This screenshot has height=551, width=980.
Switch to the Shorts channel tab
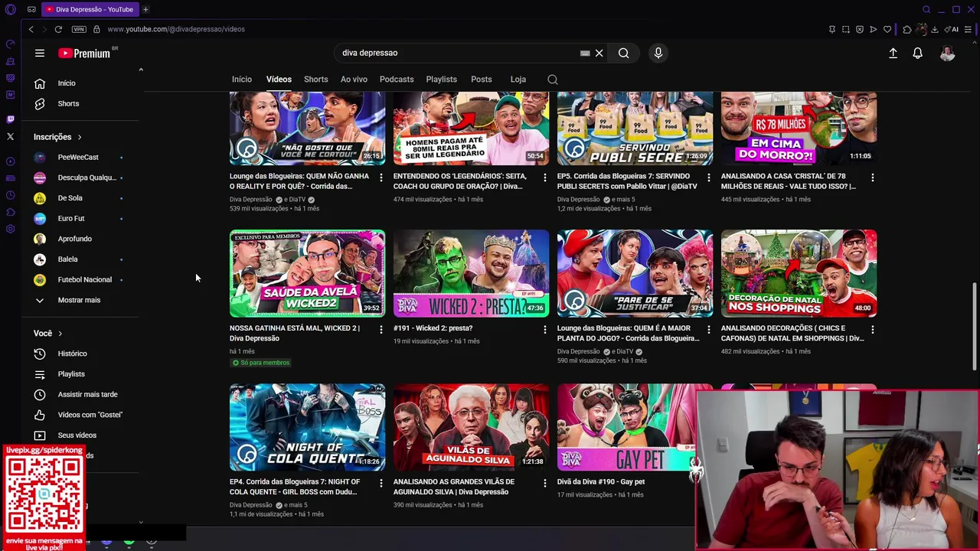(315, 80)
